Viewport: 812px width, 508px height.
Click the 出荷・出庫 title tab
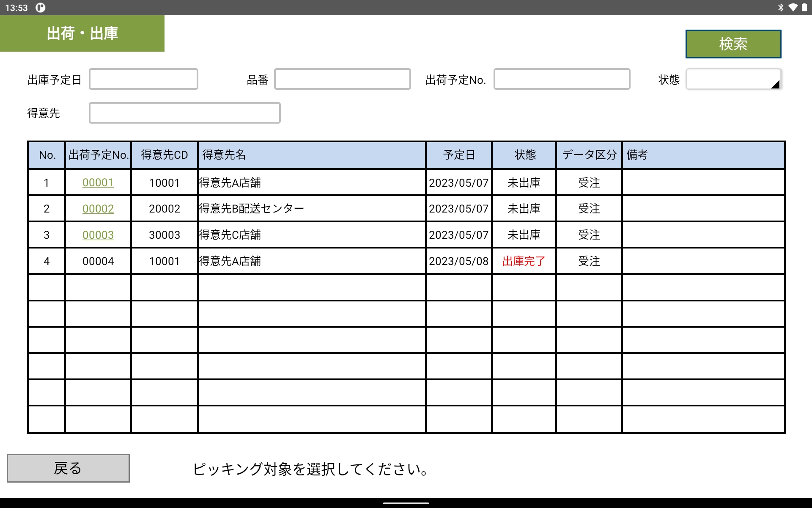[x=82, y=33]
